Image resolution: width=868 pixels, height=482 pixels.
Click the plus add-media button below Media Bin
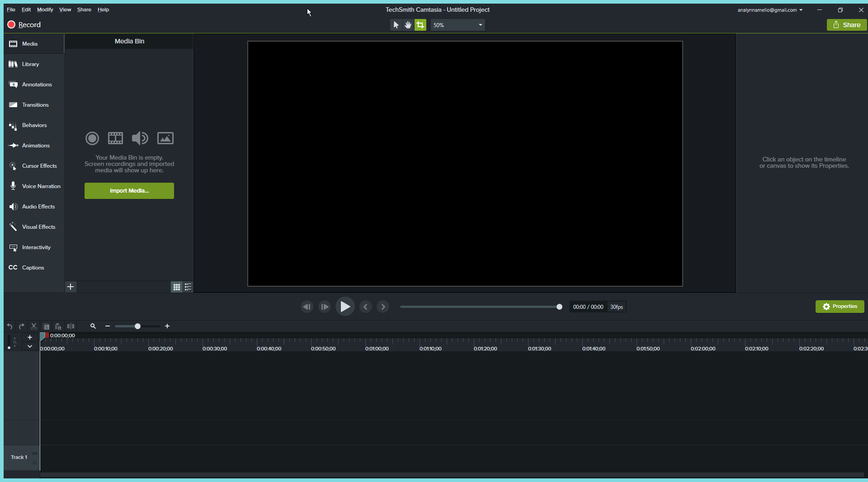click(x=71, y=287)
